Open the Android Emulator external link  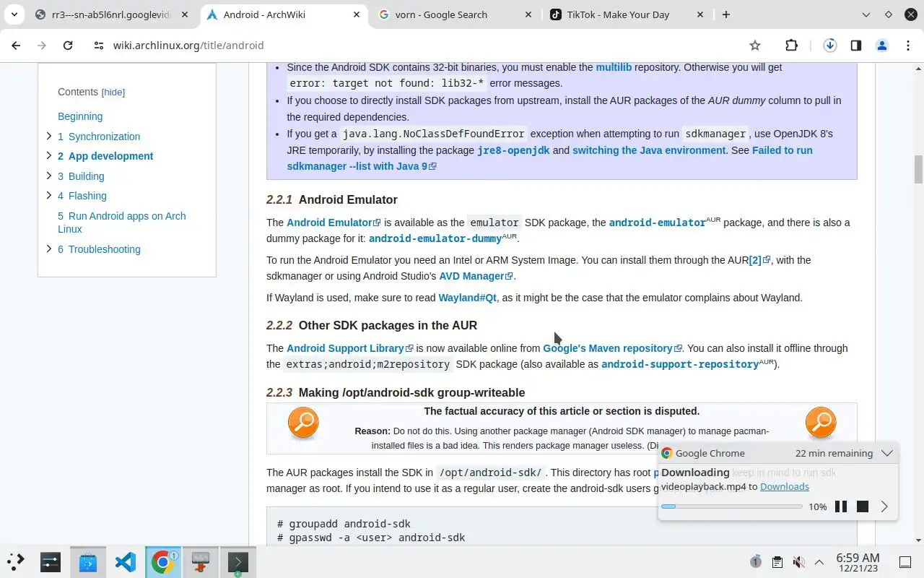334,223
